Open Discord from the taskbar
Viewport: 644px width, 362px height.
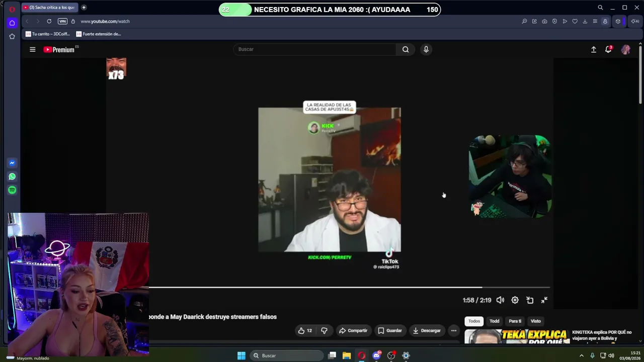[376, 355]
